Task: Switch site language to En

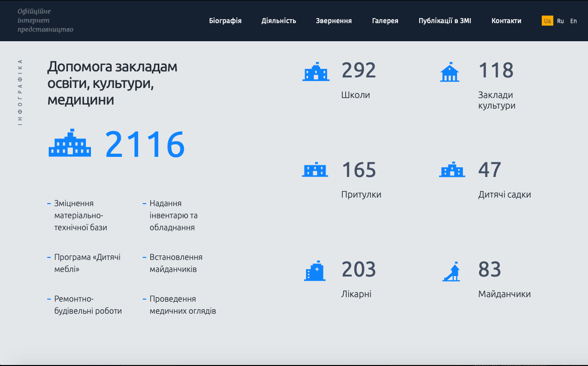Action: pyautogui.click(x=573, y=21)
